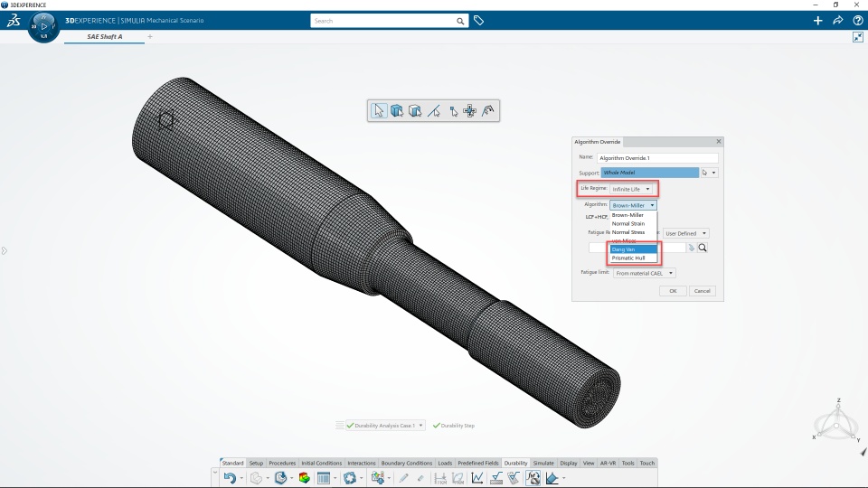The width and height of the screenshot is (868, 488).
Task: Confirm with the OK button
Action: tap(673, 291)
